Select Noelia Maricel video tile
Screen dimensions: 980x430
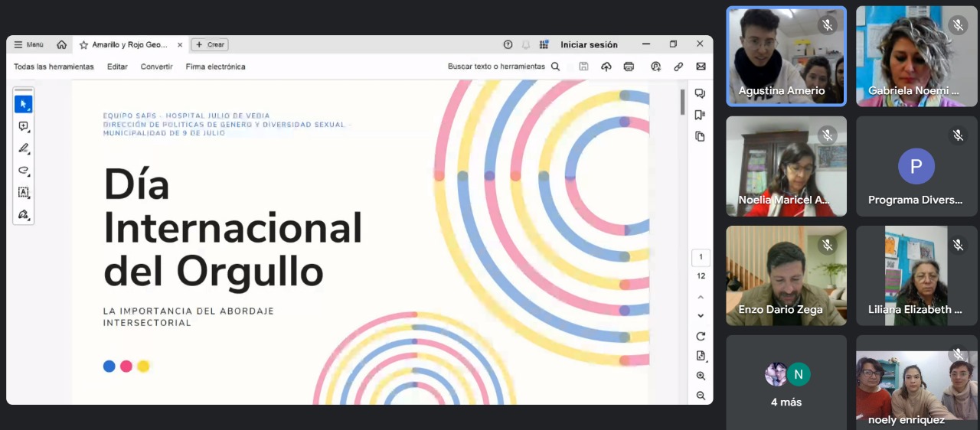[786, 166]
